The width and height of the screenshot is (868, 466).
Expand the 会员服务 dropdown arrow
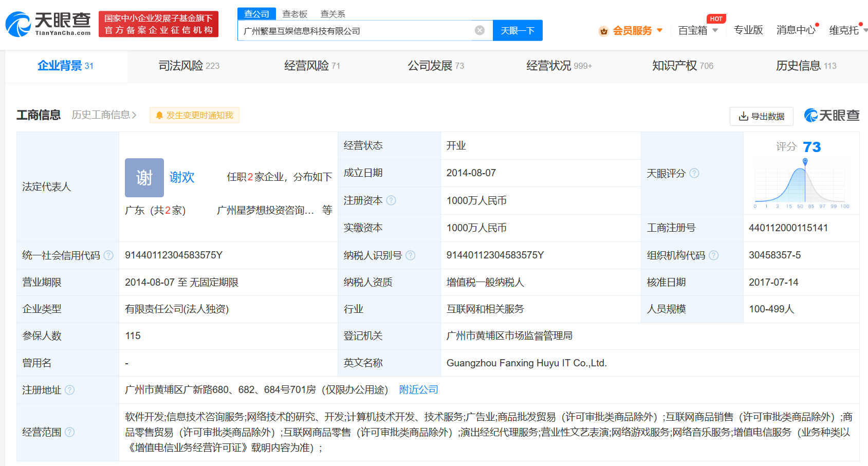(x=661, y=30)
